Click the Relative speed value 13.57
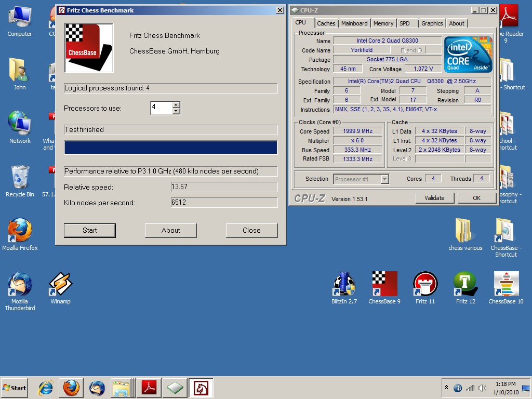Viewport: 532px width, 399px height. click(x=224, y=187)
